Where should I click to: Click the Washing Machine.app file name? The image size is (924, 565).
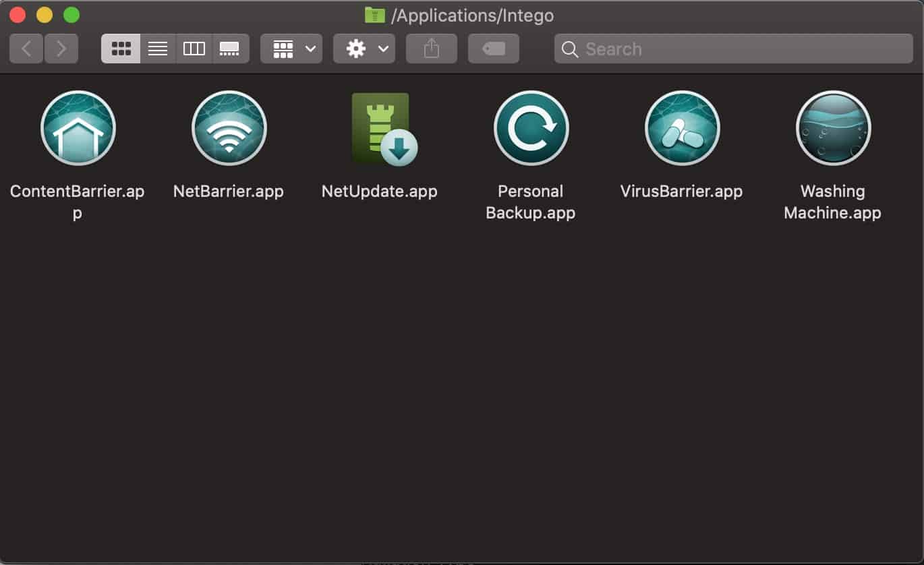832,202
